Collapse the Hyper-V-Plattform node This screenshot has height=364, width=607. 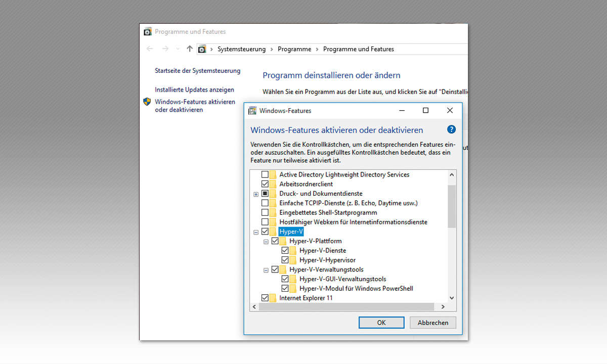pyautogui.click(x=266, y=242)
